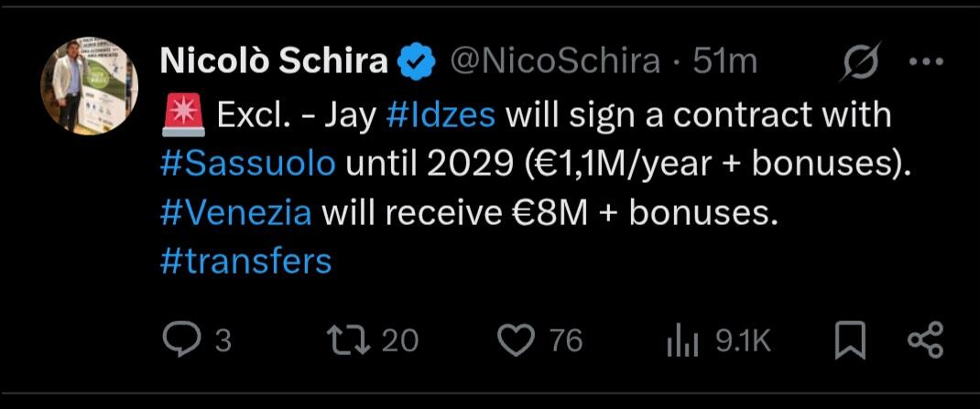Click the share icon

point(923,341)
